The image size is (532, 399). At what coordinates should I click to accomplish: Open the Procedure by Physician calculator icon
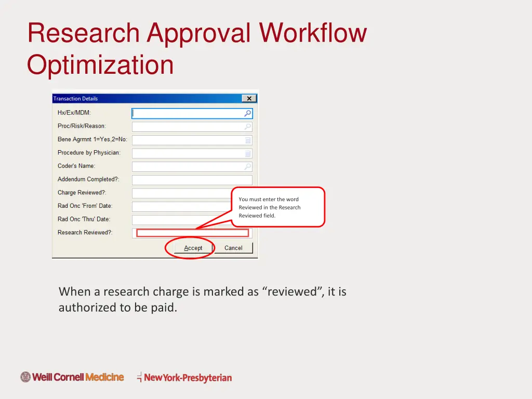[x=248, y=154]
